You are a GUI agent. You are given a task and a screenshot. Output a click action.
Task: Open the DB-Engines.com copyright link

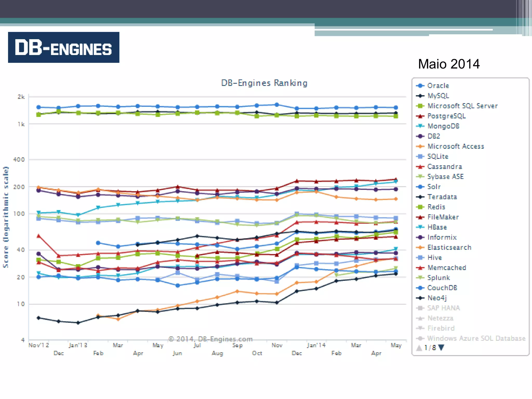tap(210, 339)
